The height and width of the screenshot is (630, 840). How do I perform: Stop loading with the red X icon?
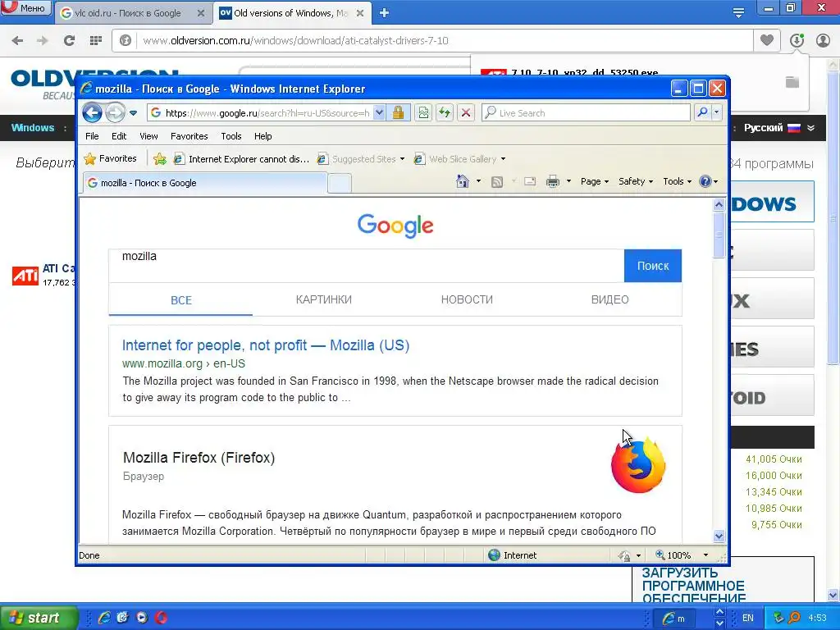[466, 113]
